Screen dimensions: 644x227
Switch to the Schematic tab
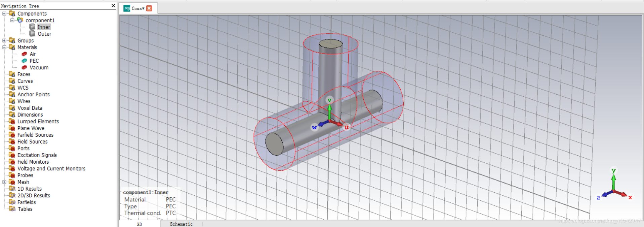(181, 224)
